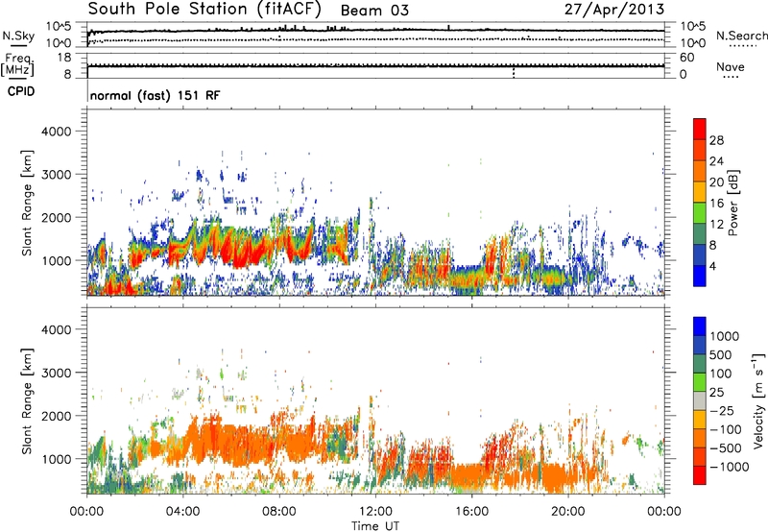
Task: Click the 'Velocity [m s-1]' colorbar title
Action: (x=758, y=400)
